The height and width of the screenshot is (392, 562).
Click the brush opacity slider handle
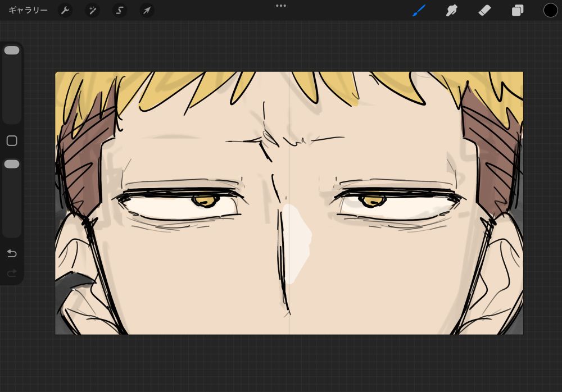[x=12, y=164]
